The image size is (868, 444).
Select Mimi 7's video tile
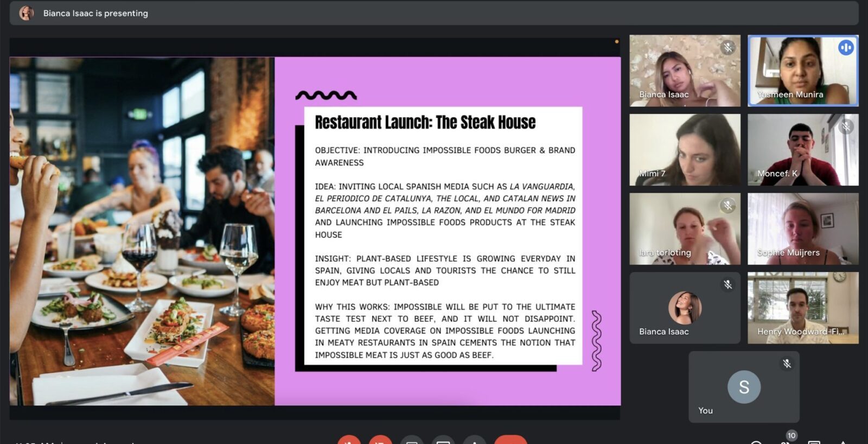[x=685, y=150]
